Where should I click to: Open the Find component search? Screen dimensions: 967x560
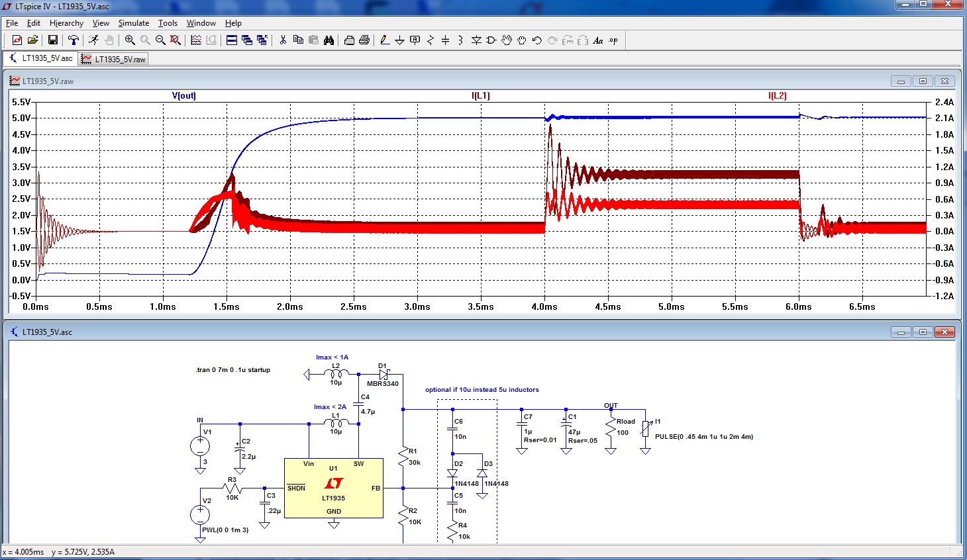pos(329,40)
